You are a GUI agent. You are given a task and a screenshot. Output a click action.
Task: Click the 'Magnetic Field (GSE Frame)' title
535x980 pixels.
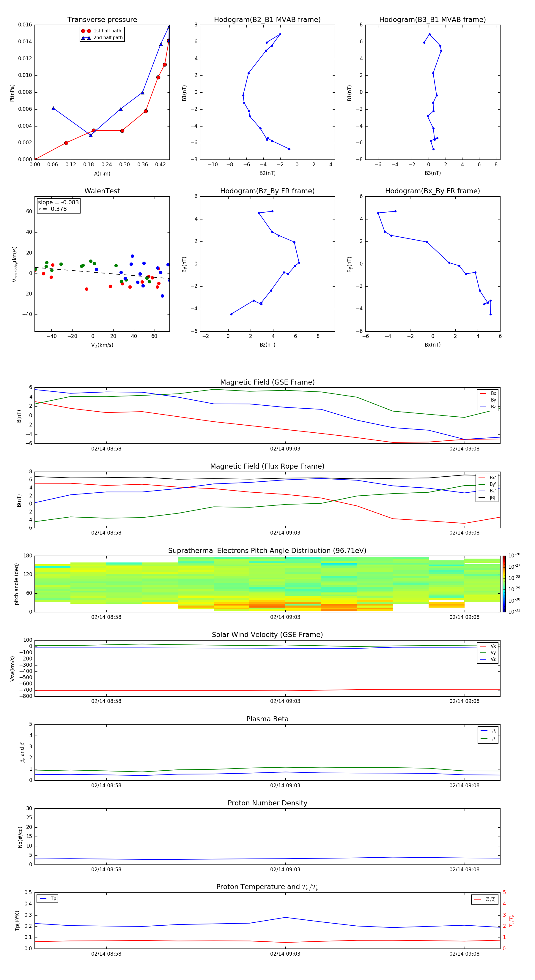(267, 382)
